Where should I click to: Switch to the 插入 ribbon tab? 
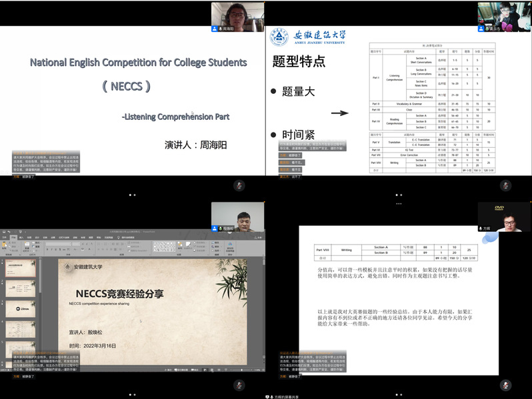pos(21,236)
